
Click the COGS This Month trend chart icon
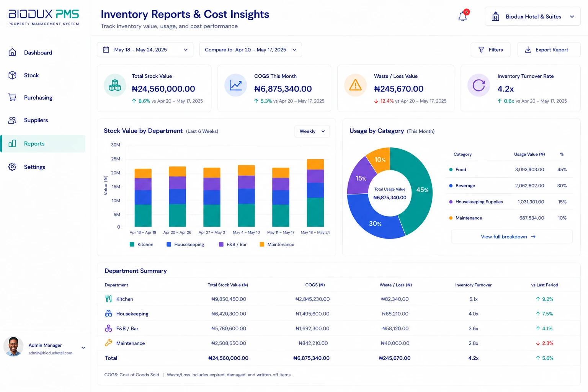(x=235, y=85)
